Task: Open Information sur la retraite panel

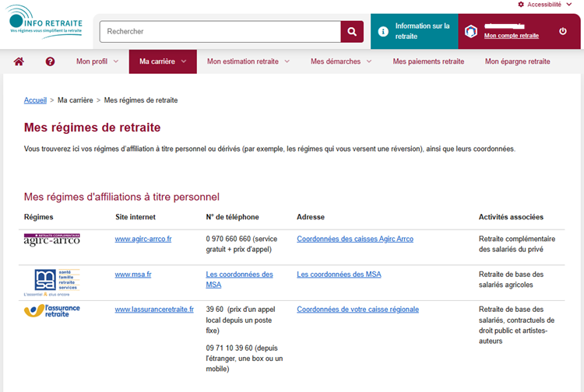Action: tap(413, 31)
